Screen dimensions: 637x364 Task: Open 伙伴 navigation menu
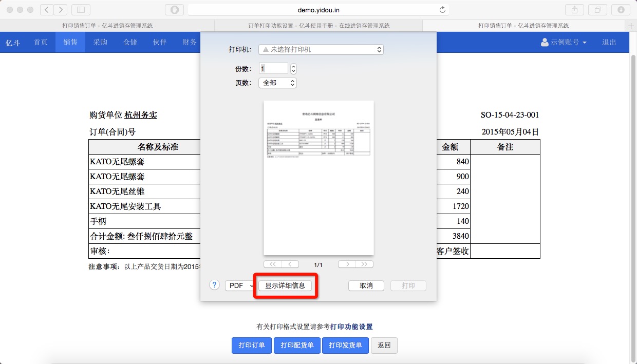tap(160, 42)
